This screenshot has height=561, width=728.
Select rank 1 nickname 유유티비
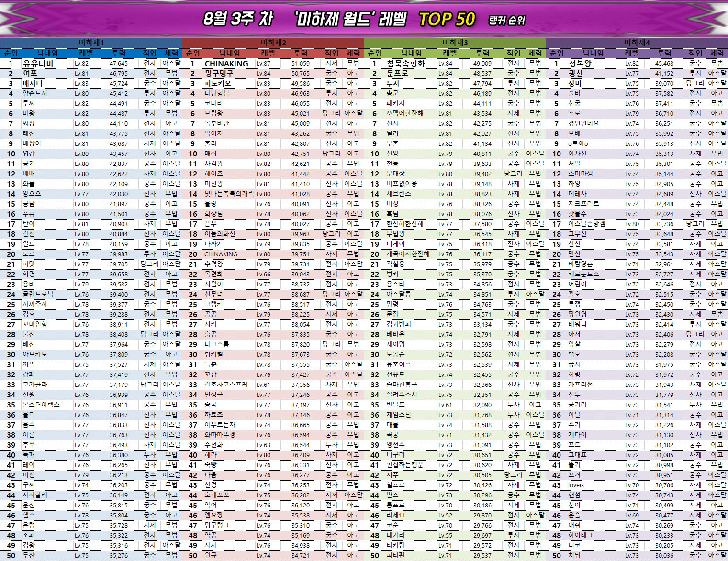38,64
